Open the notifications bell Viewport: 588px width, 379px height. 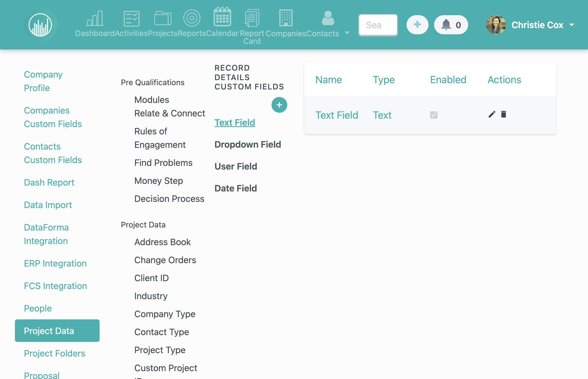click(x=451, y=25)
